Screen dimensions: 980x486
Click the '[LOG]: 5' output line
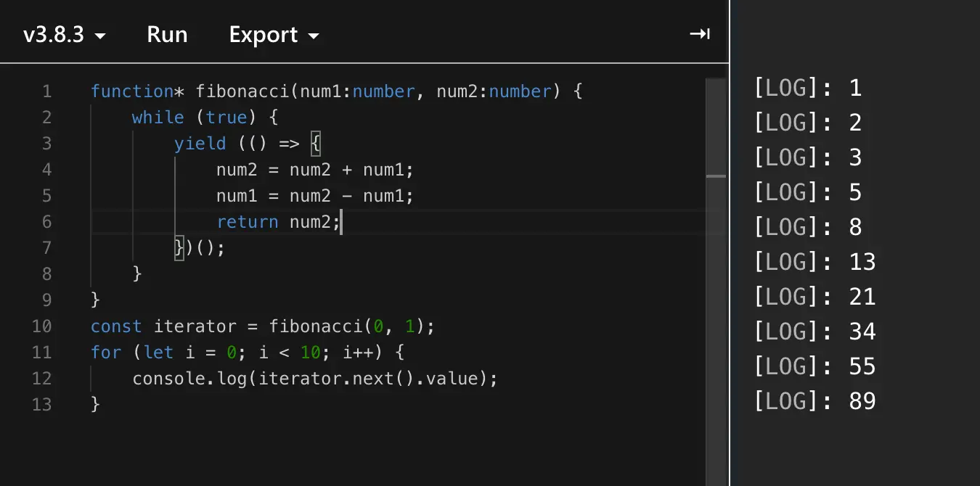tap(808, 192)
